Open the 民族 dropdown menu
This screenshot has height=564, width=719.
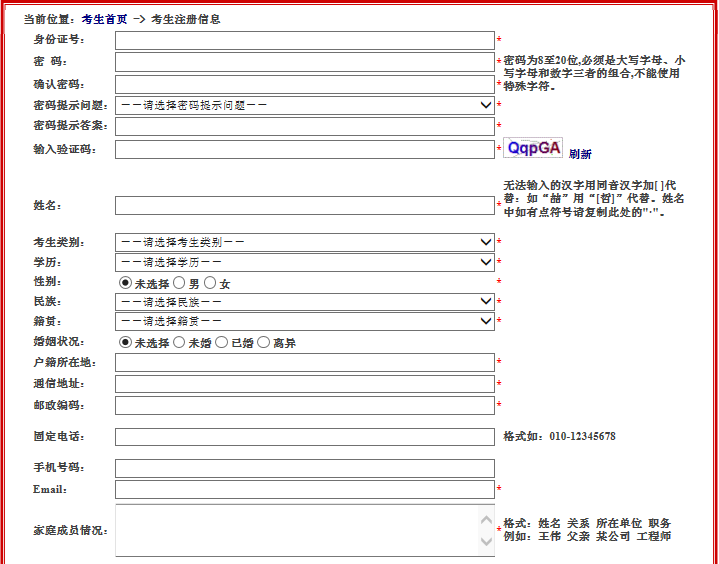(x=305, y=301)
